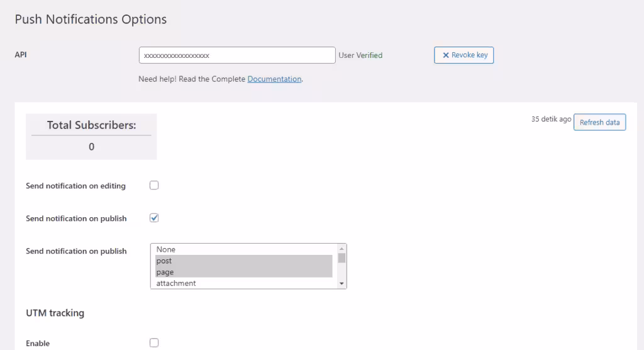Click the list box scrollbar thumb
The height and width of the screenshot is (350, 644).
(x=342, y=258)
